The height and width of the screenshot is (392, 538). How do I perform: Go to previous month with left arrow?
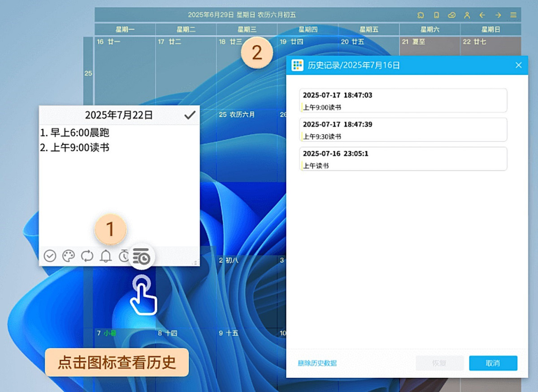tap(482, 15)
